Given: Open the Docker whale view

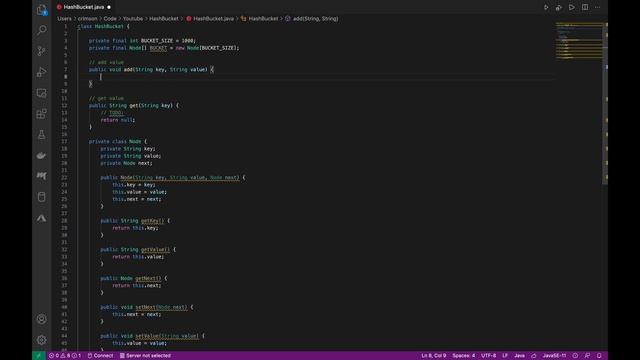Looking at the screenshot, I should (x=42, y=156).
